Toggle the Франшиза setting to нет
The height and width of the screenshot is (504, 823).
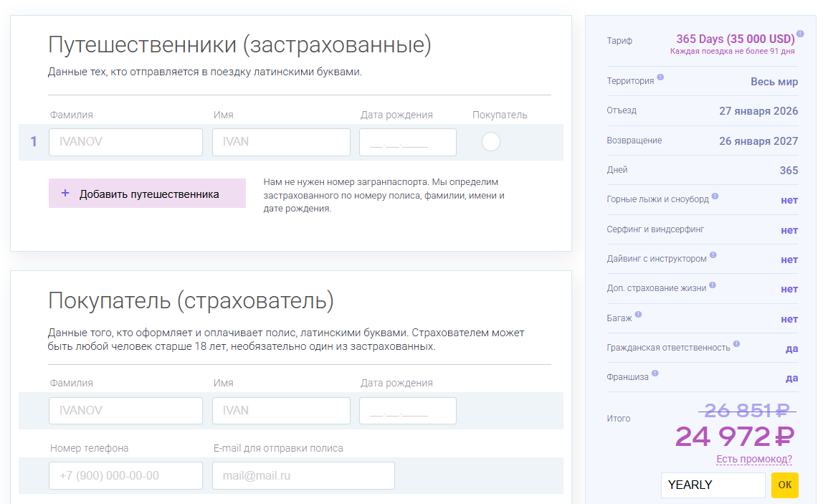coord(791,377)
